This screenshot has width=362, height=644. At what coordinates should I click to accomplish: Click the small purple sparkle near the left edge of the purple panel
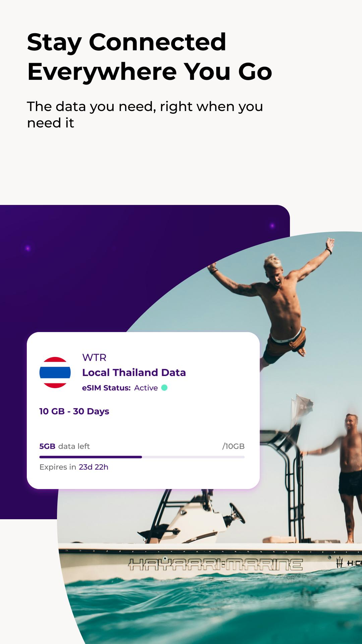tap(28, 249)
